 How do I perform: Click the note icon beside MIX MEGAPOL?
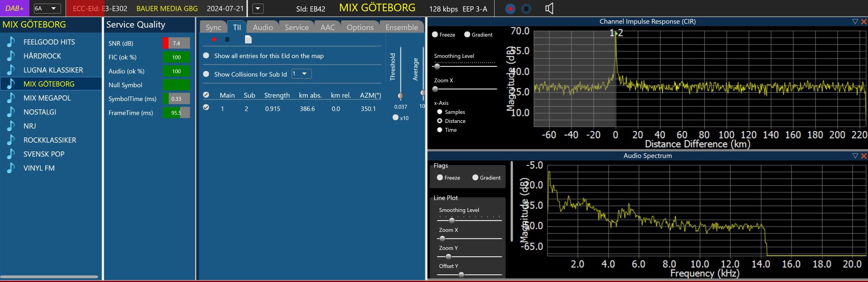[11, 98]
